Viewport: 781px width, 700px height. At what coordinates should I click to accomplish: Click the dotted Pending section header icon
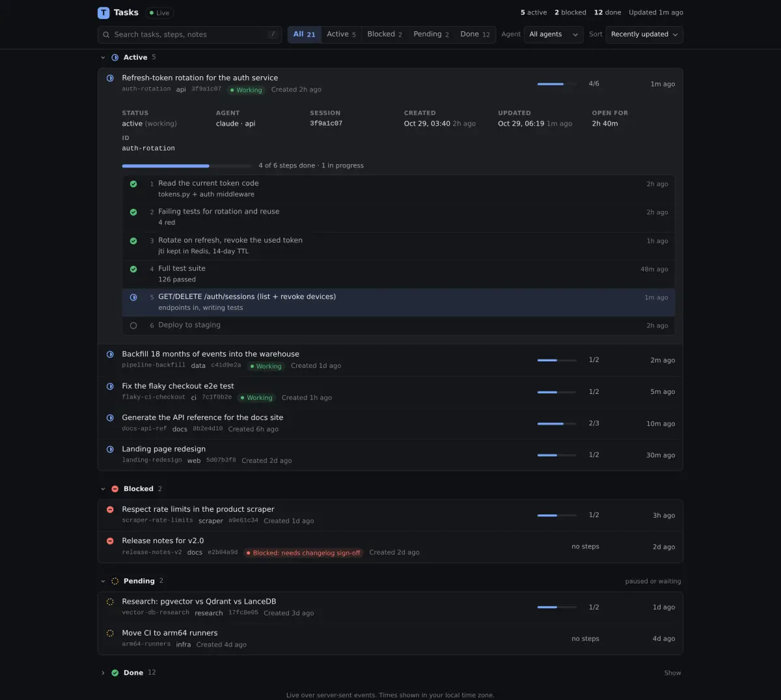[x=115, y=581]
